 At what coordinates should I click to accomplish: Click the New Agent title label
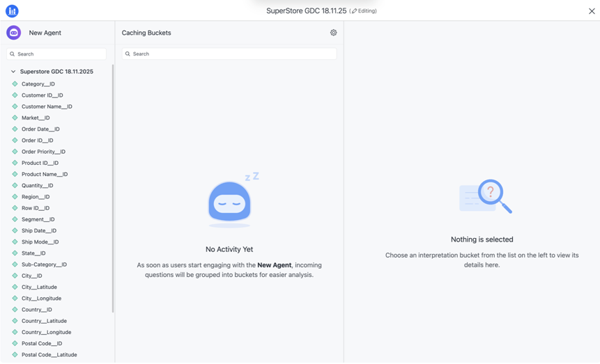tap(45, 33)
